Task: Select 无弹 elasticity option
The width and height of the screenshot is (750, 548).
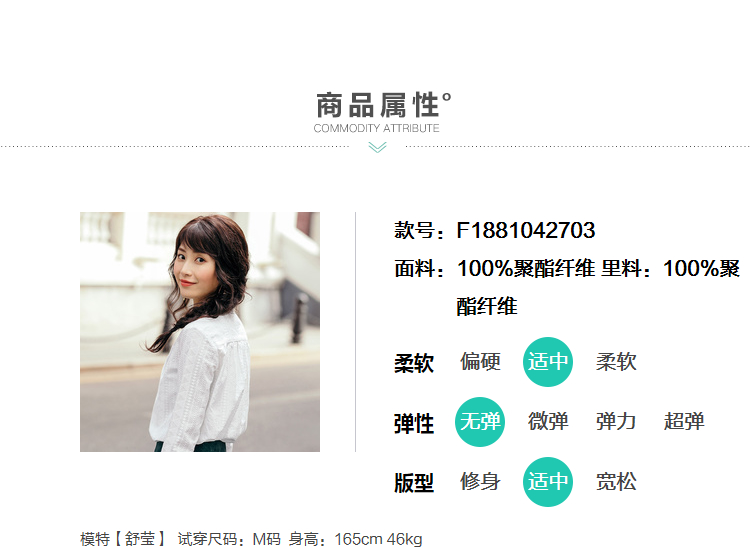Action: pyautogui.click(x=480, y=422)
